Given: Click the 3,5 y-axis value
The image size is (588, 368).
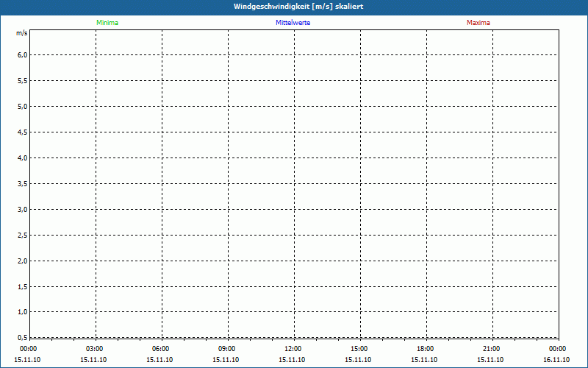Looking at the screenshot, I should (x=23, y=183).
